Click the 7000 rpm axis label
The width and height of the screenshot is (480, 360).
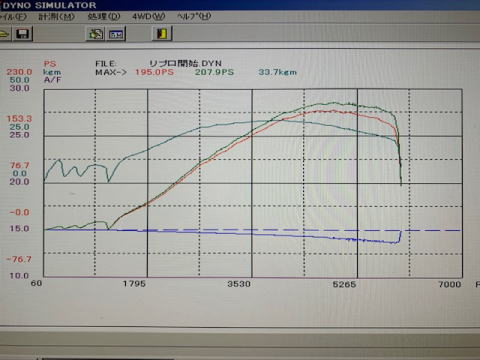point(450,284)
